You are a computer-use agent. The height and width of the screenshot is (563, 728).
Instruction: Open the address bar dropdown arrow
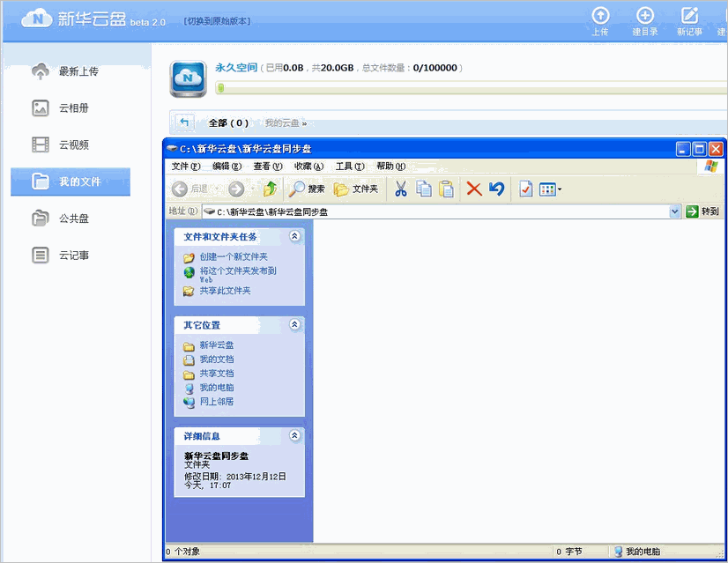tap(674, 211)
